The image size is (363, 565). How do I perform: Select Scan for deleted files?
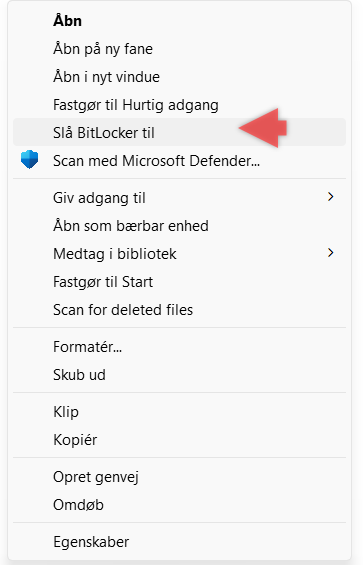coord(180,310)
